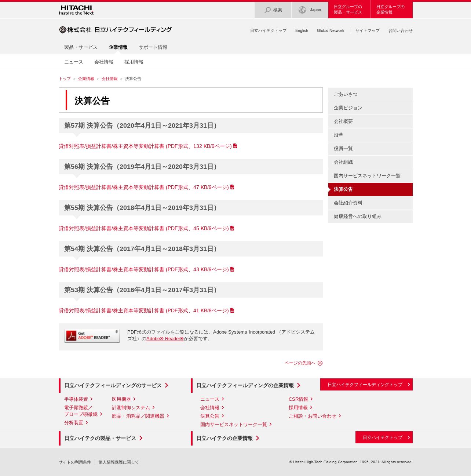Switch to English site
Image resolution: width=471 pixels, height=476 pixels.
tap(302, 30)
